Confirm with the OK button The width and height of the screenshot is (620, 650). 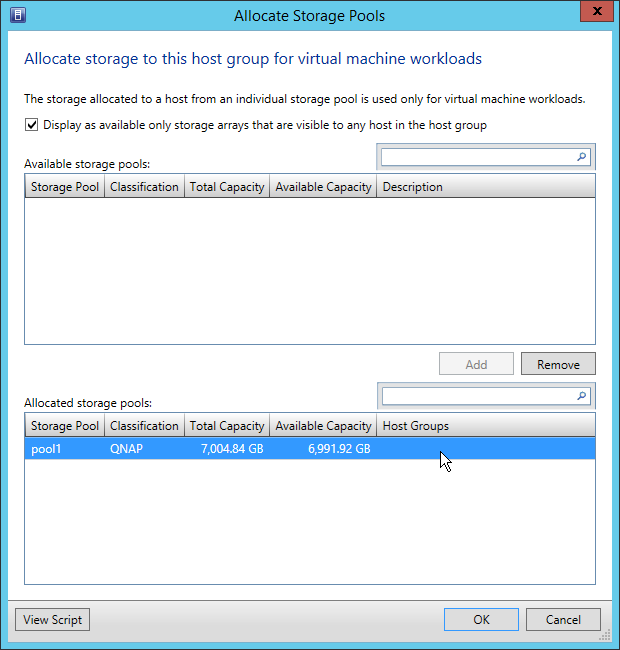coord(481,620)
